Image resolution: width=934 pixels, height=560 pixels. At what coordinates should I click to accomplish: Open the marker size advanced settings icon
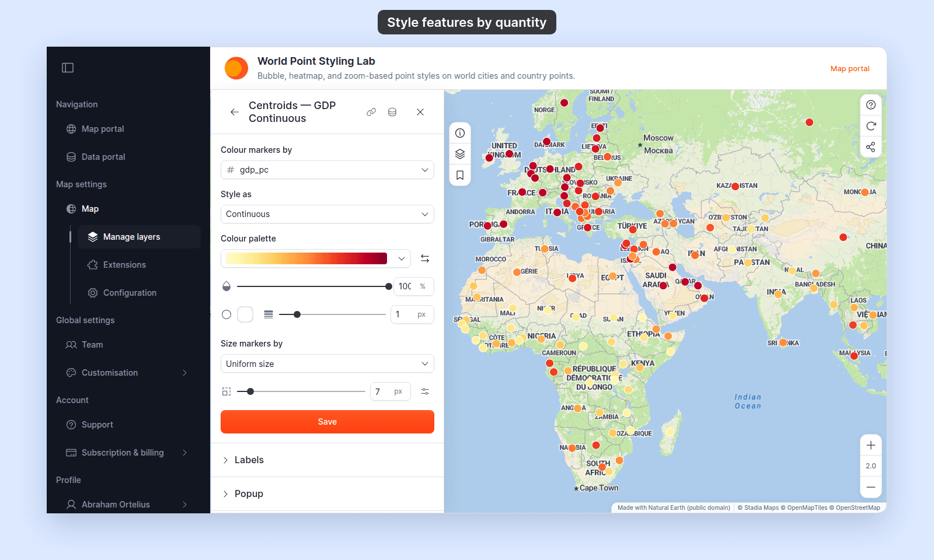tap(425, 391)
